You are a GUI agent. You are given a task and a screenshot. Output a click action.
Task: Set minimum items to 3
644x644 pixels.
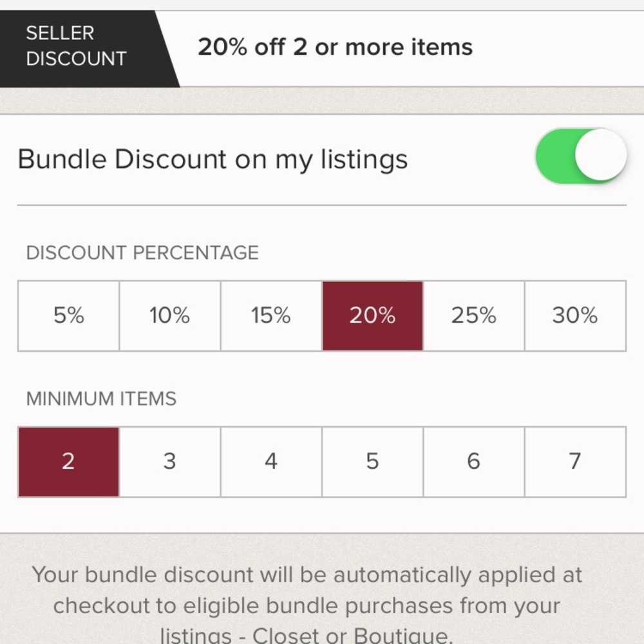click(x=169, y=461)
